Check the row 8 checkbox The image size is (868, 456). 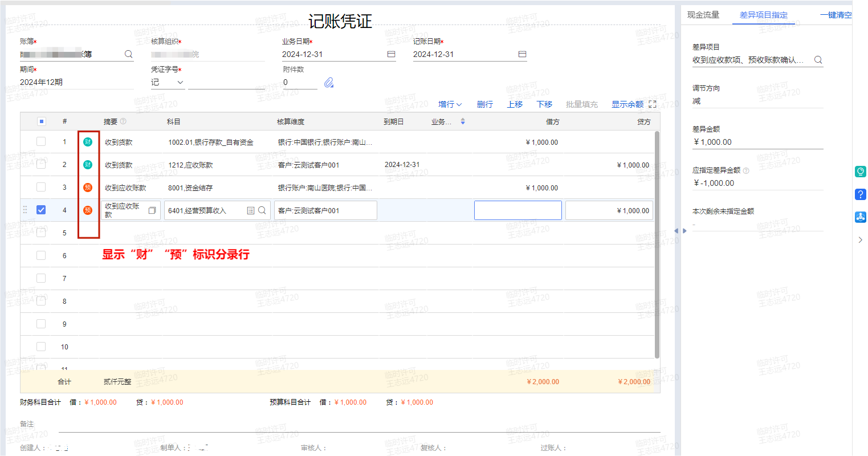(x=41, y=301)
